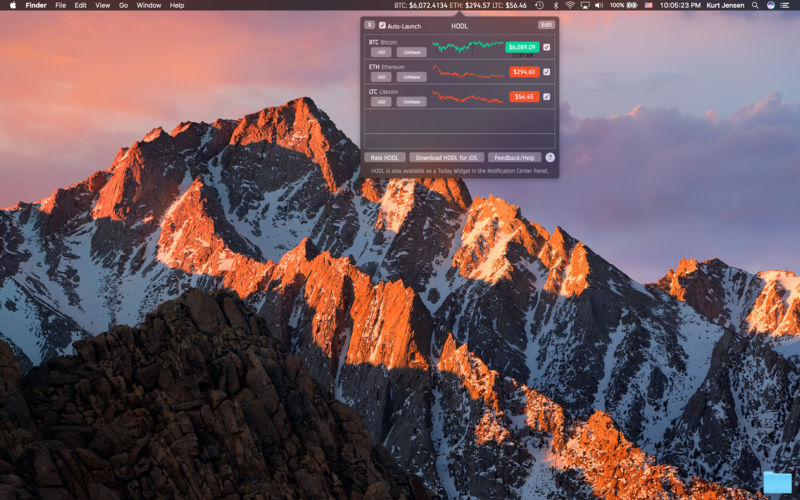This screenshot has width=800, height=500.
Task: Open the Wi-Fi status menu
Action: [570, 5]
